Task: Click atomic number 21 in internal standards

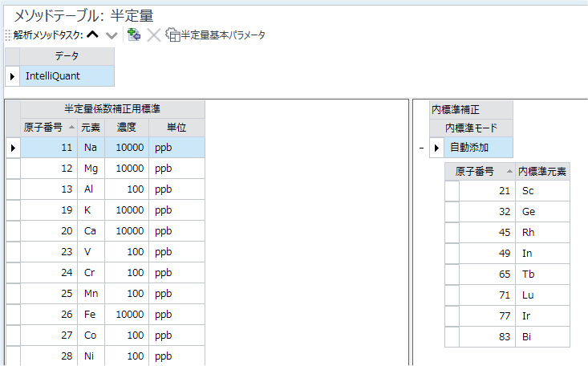Action: (487, 191)
